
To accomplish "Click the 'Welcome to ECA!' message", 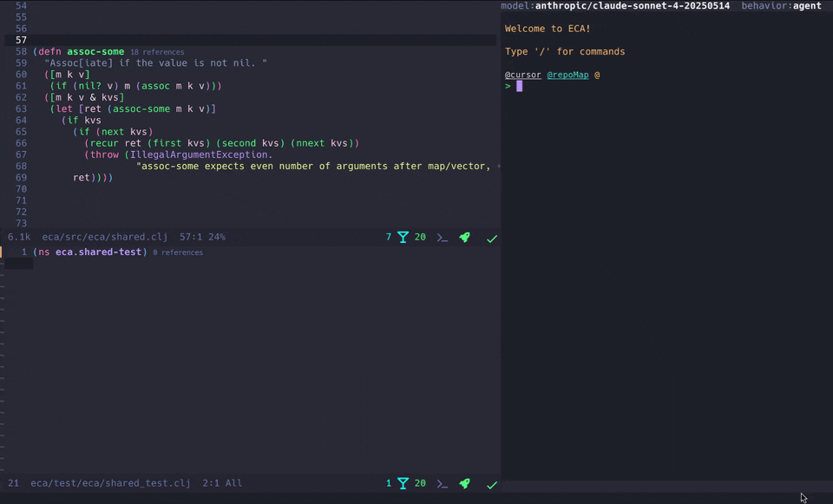I will tap(548, 29).
